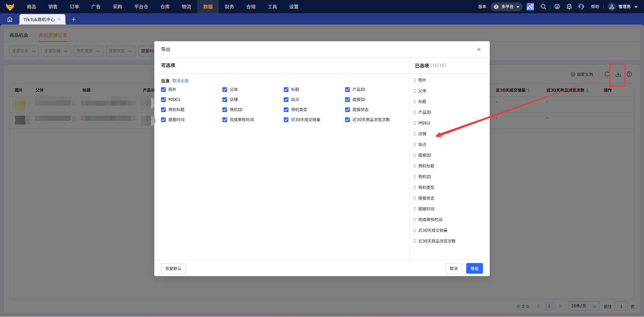
Task: Toggle the 近30天商品浏览次数 checkbox
Action: (347, 120)
